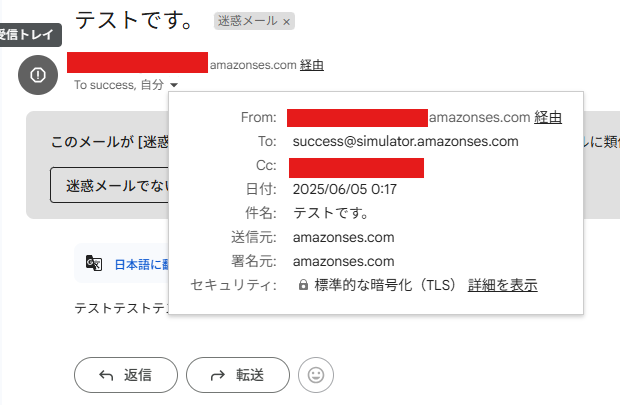Image resolution: width=620 pixels, height=405 pixels.
Task: Remove the 迷惑メール label with its x
Action: (x=287, y=22)
